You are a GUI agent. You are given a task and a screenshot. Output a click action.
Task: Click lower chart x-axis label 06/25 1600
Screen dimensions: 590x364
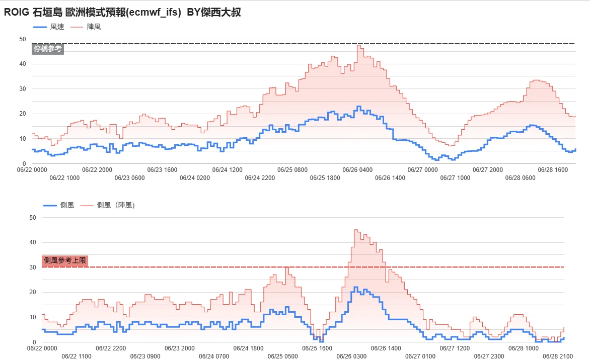click(317, 348)
